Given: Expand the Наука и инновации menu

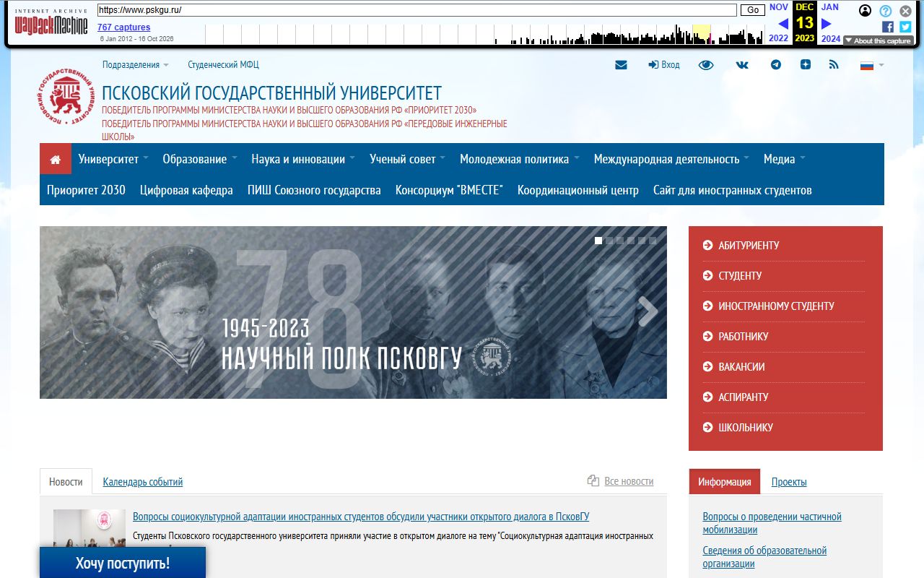Looking at the screenshot, I should click(303, 159).
